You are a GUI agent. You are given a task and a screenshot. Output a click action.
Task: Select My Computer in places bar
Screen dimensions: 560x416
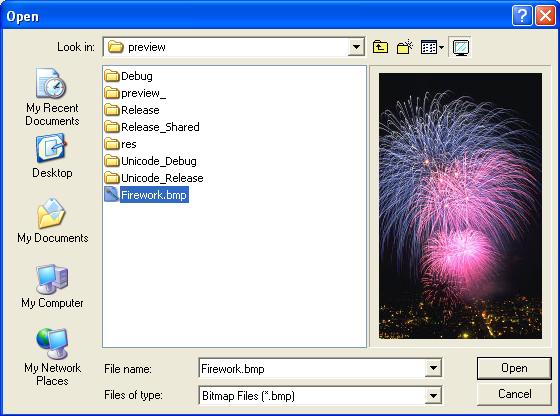tap(52, 286)
